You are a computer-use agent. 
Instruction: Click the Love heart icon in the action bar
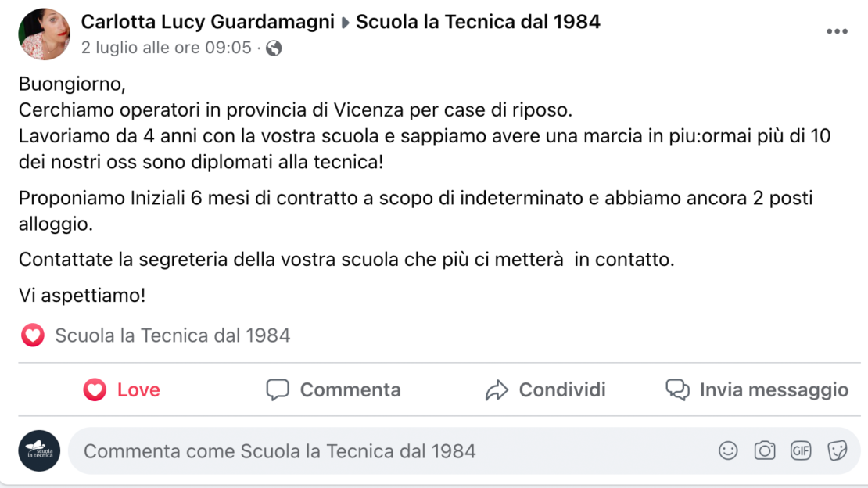[x=95, y=389]
